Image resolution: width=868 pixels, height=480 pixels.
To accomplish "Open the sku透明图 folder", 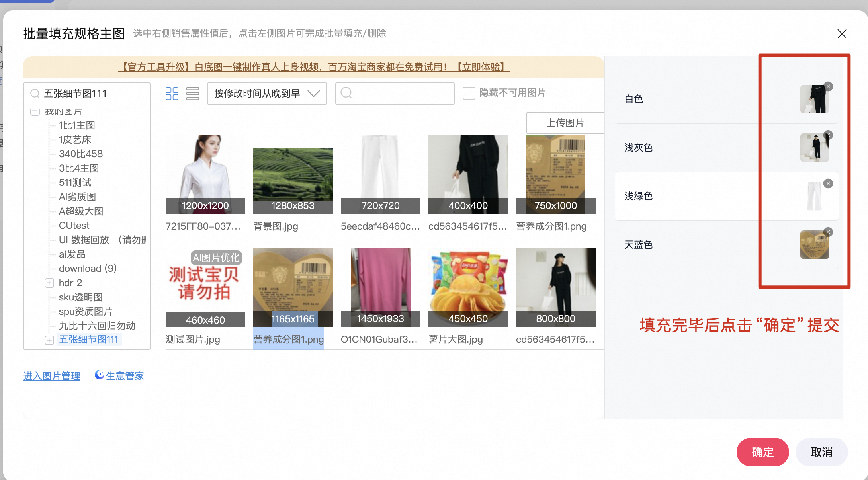I will pos(81,297).
